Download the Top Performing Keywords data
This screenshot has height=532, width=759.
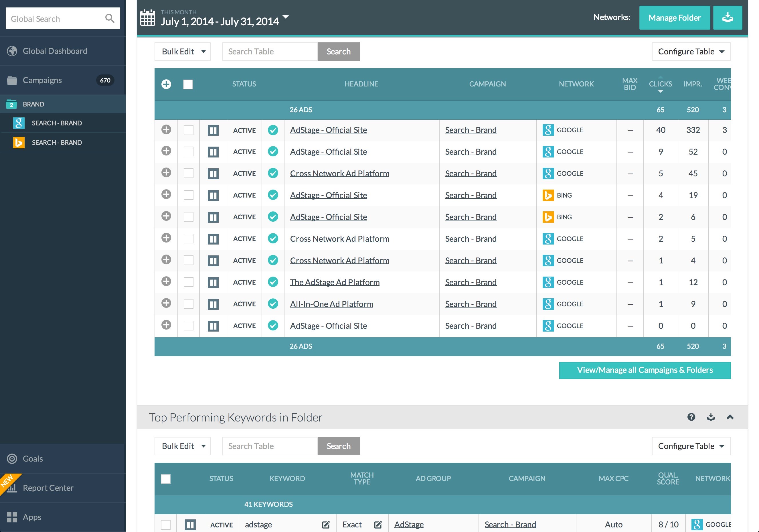pos(711,417)
